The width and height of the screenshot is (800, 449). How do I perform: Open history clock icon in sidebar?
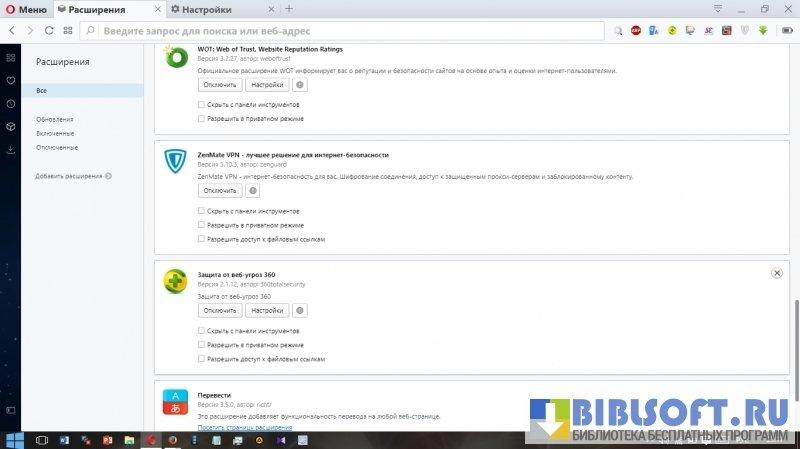pyautogui.click(x=11, y=104)
